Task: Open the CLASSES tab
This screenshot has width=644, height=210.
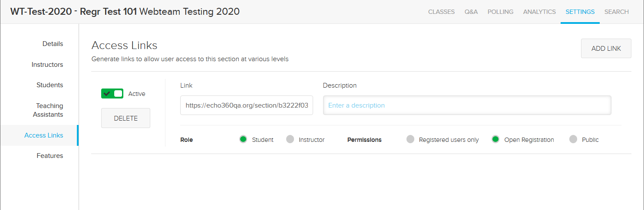Action: pos(441,12)
